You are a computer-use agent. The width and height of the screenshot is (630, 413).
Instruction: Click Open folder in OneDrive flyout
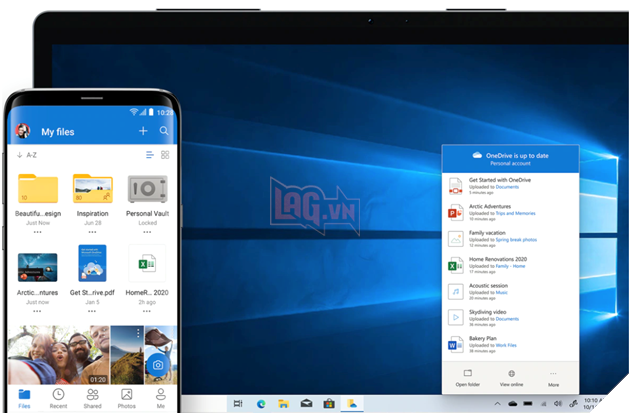tap(468, 378)
